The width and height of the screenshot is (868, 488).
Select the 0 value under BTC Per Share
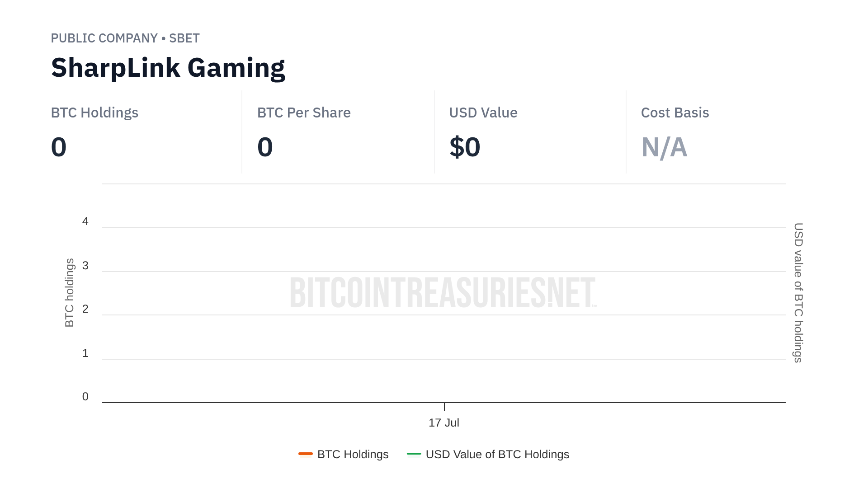pyautogui.click(x=265, y=147)
